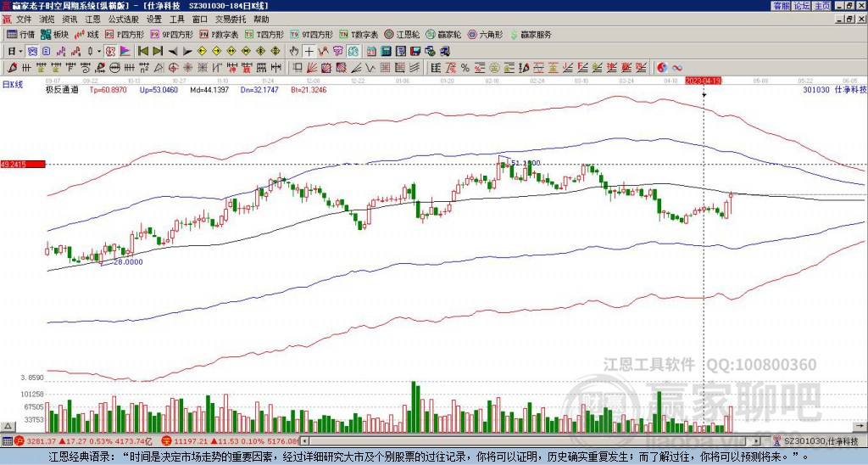Open the 帮助 menu
The height and width of the screenshot is (465, 868).
[261, 20]
